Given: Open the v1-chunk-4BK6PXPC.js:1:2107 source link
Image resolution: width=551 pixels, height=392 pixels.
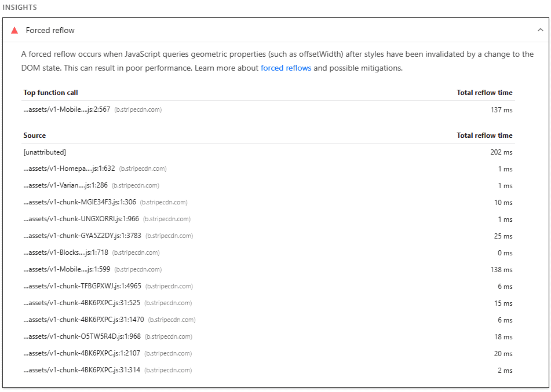Looking at the screenshot, I should pos(82,354).
